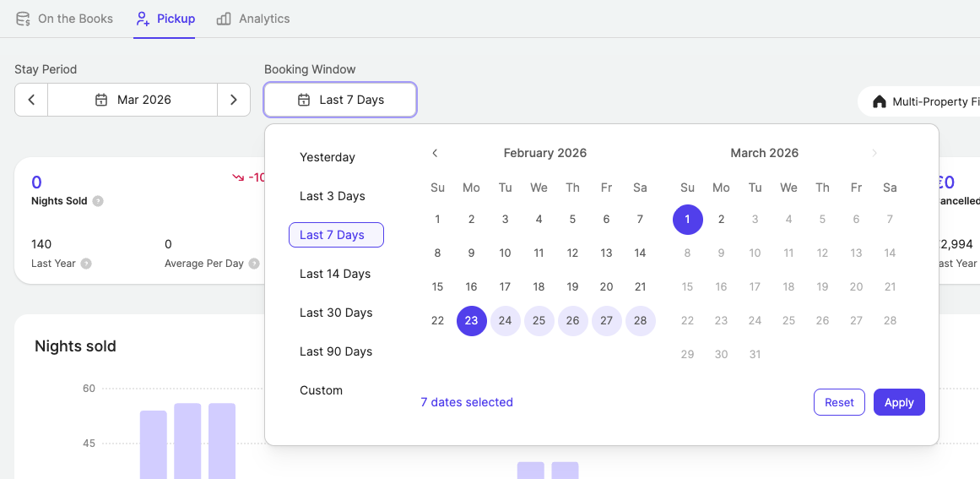Open the Last 7 Days booking window dropdown
The width and height of the screenshot is (980, 479).
click(340, 100)
